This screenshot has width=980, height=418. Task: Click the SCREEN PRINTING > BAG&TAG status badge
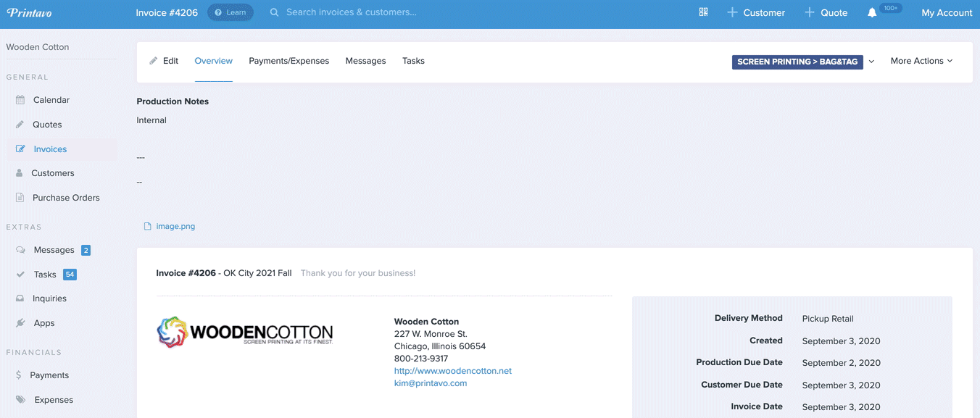[x=797, y=62]
